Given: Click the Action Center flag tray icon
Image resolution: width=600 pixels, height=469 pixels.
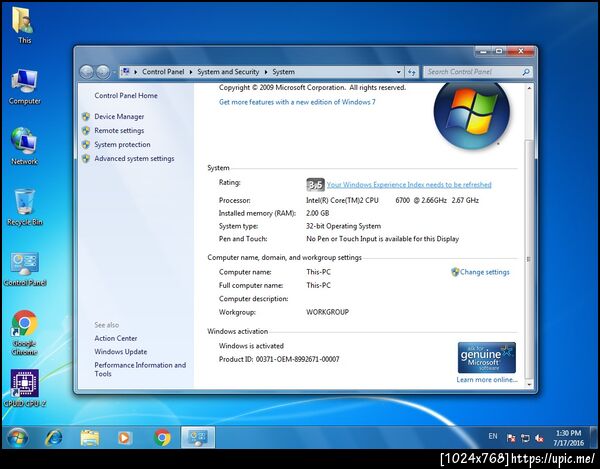Looking at the screenshot, I should [511, 438].
